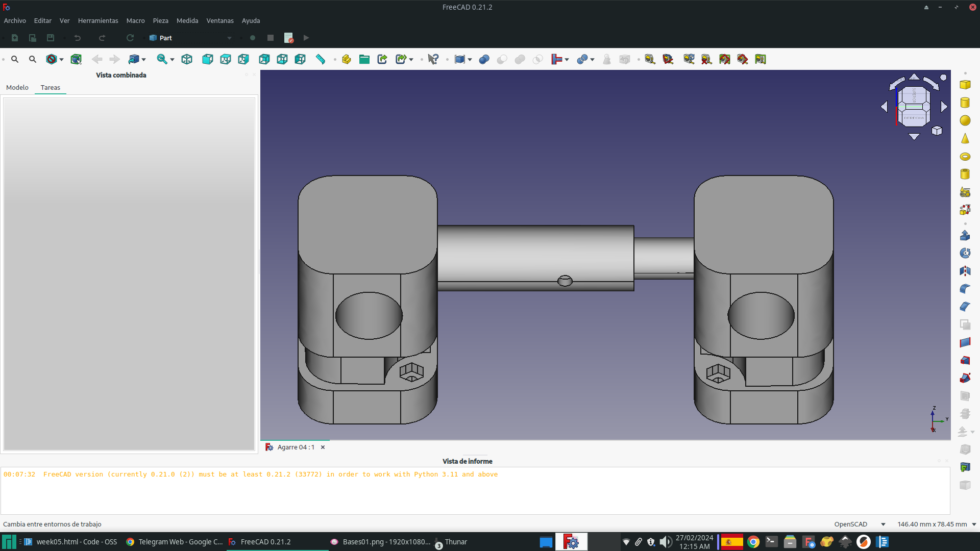This screenshot has height=551, width=980.
Task: Open Telegram Web Chrome taskbar item
Action: tap(174, 542)
